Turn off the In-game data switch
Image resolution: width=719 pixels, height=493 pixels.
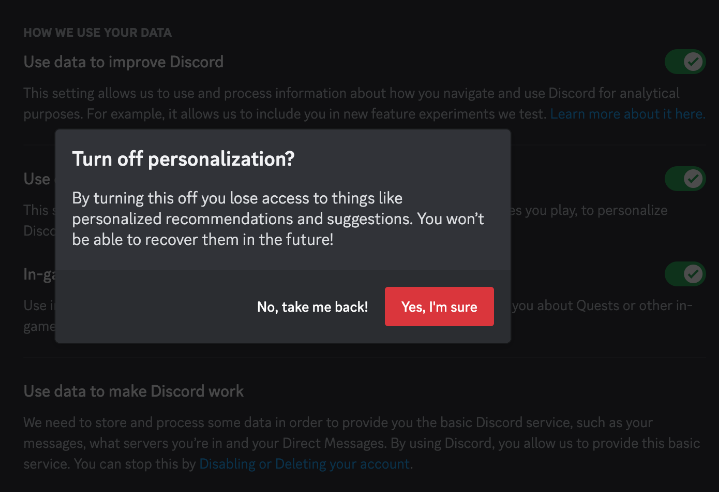click(685, 274)
